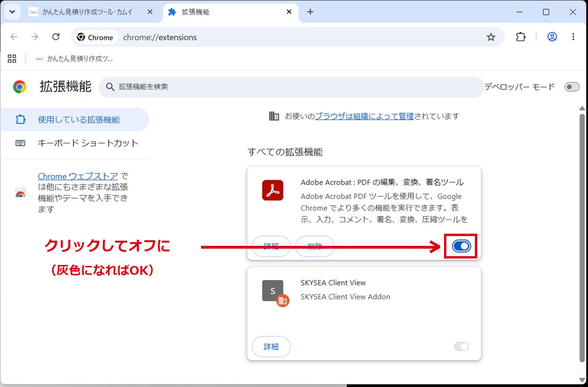This screenshot has width=588, height=387.
Task: Click the organization building icon
Action: tap(274, 116)
